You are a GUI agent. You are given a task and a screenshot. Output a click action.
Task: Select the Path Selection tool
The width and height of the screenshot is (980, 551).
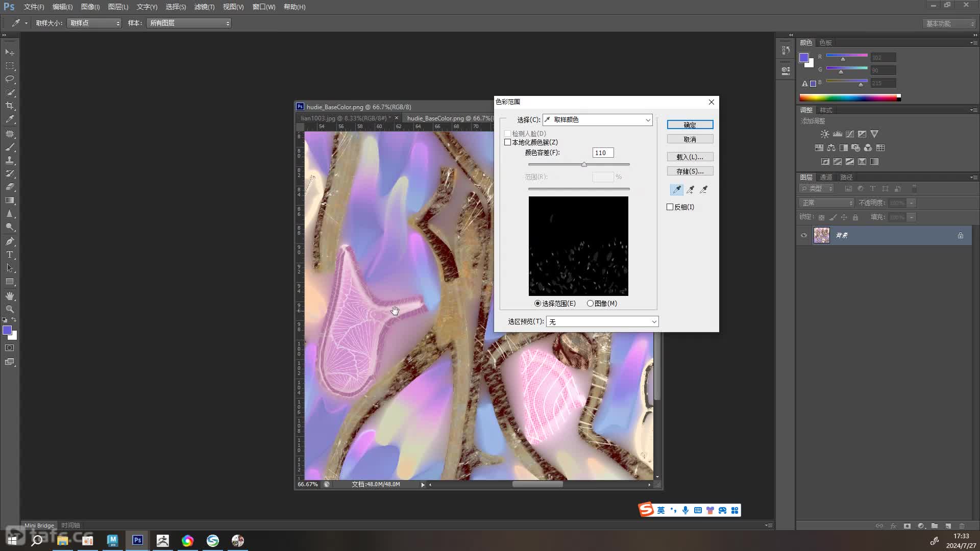click(x=10, y=268)
